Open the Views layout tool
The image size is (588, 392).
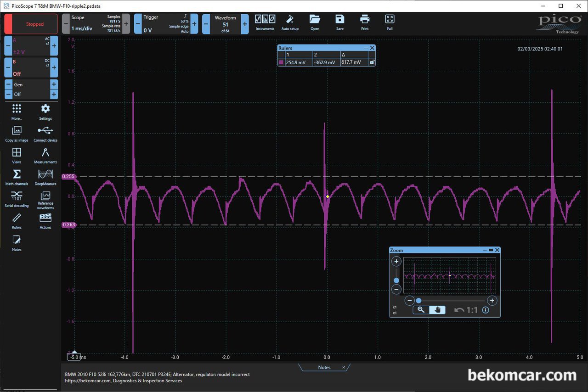point(17,155)
